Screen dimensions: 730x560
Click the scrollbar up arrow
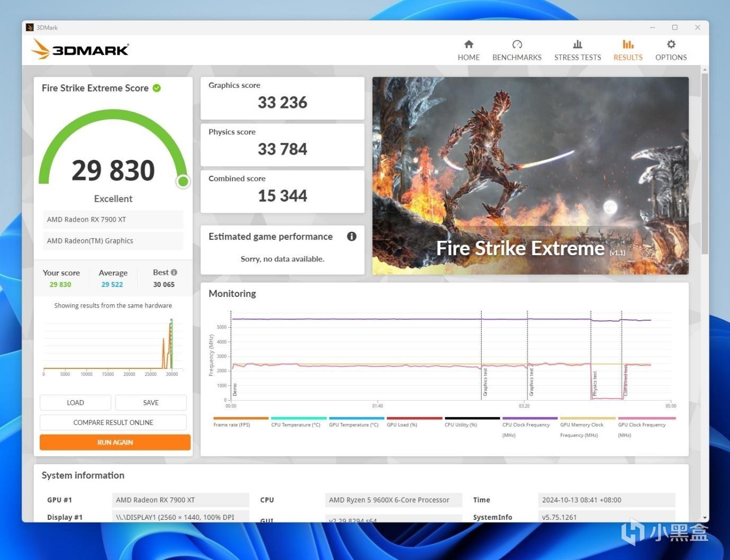(x=705, y=69)
